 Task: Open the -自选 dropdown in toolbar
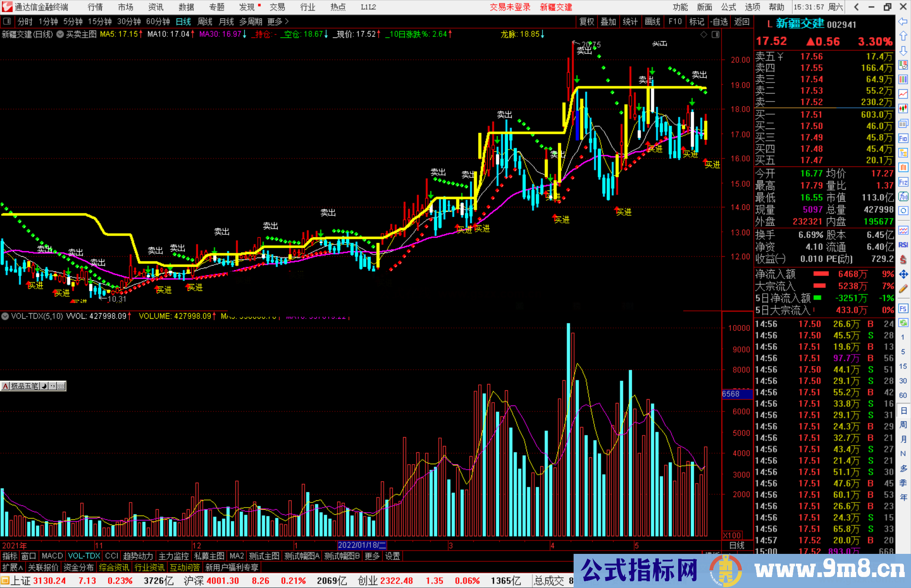(720, 21)
